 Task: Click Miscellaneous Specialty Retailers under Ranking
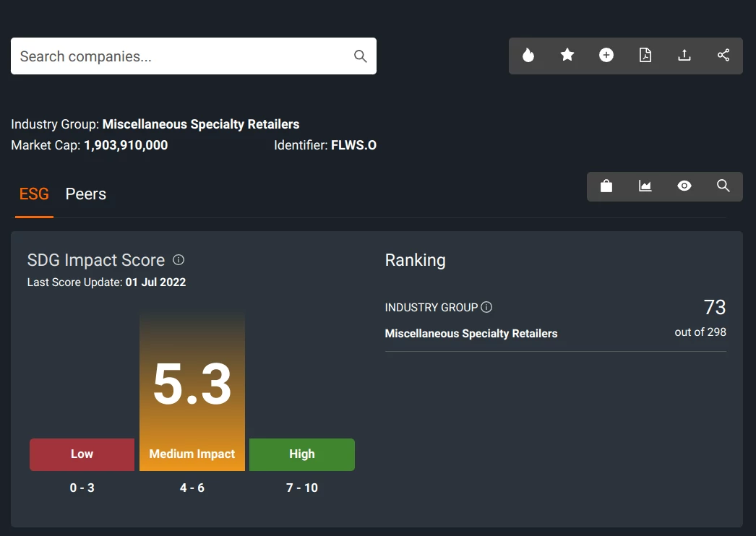point(471,334)
